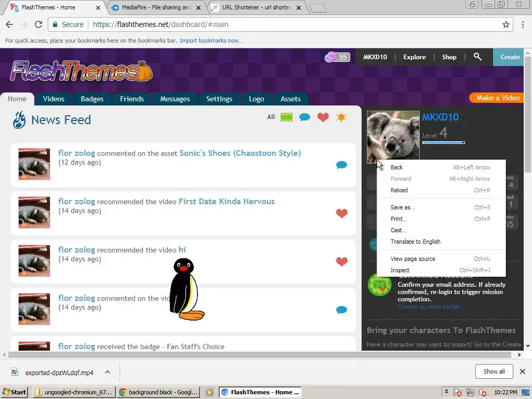Viewport: 532px width, 399px height.
Task: Click comment bubble on Sonic's Shoes entry
Action: click(x=341, y=165)
